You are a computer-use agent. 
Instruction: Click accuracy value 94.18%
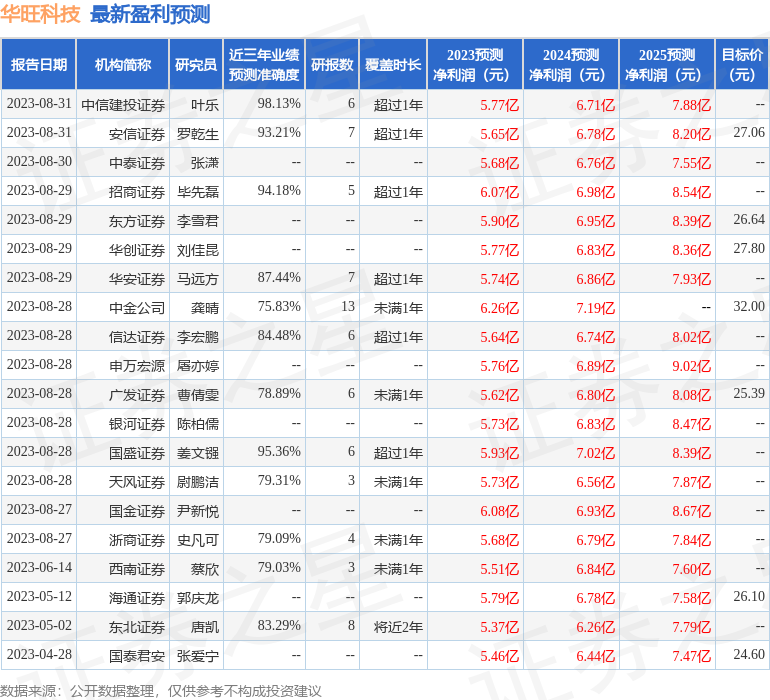click(279, 191)
